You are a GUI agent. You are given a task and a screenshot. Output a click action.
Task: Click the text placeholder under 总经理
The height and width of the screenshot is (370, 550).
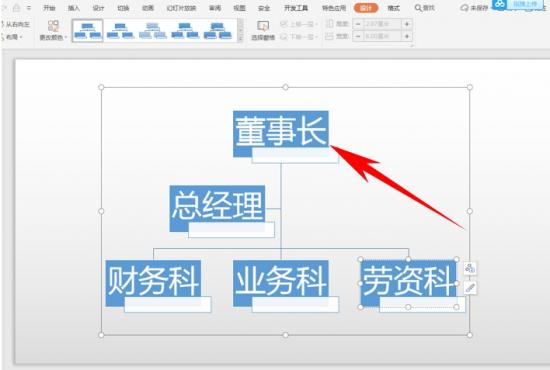pyautogui.click(x=231, y=230)
